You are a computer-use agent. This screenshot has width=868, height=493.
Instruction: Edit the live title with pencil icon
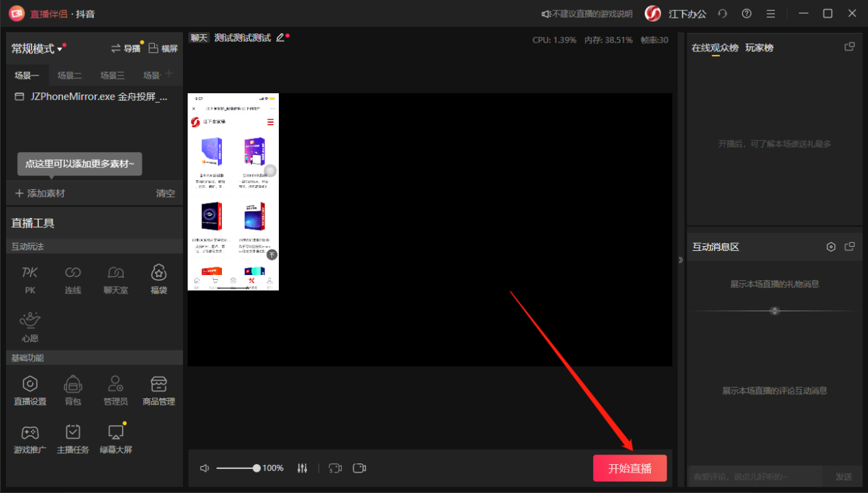click(x=280, y=38)
